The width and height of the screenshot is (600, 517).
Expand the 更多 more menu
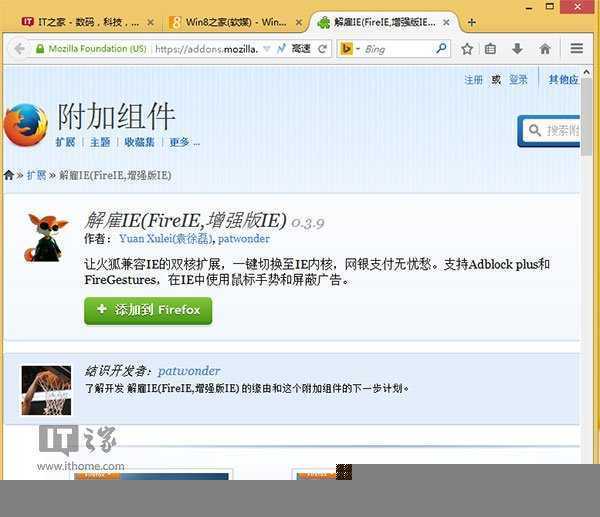tap(184, 142)
